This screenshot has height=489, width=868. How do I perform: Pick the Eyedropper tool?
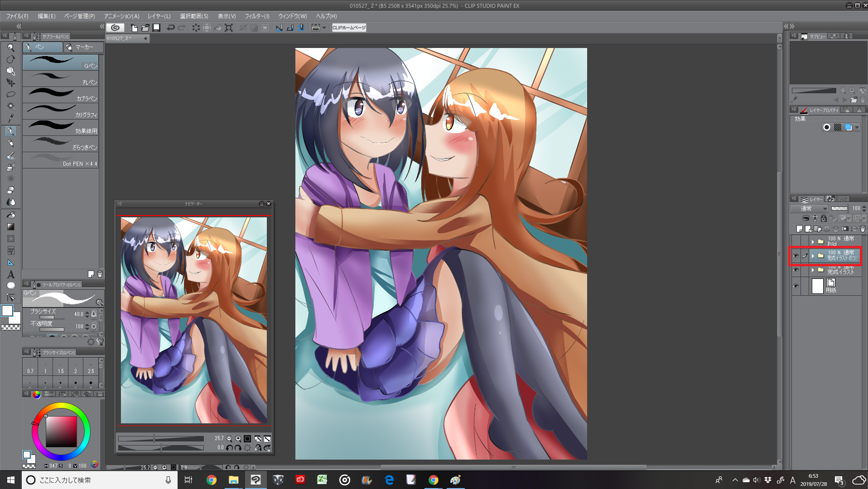coord(11,119)
